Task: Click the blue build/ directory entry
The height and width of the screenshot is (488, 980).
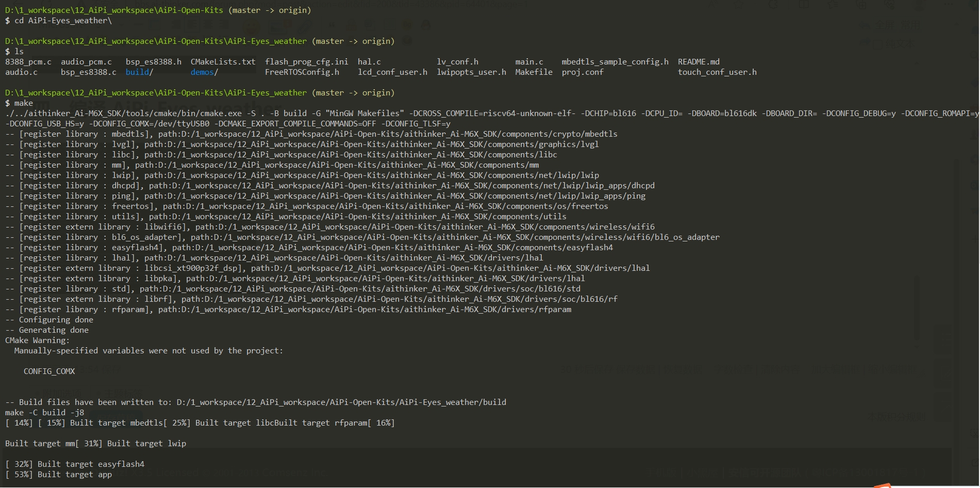Action: pos(139,72)
